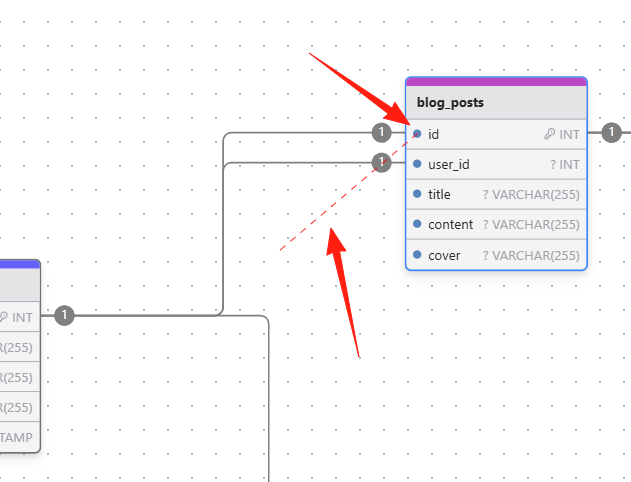The height and width of the screenshot is (482, 631).
Task: Click the id field connector dot
Action: point(417,134)
